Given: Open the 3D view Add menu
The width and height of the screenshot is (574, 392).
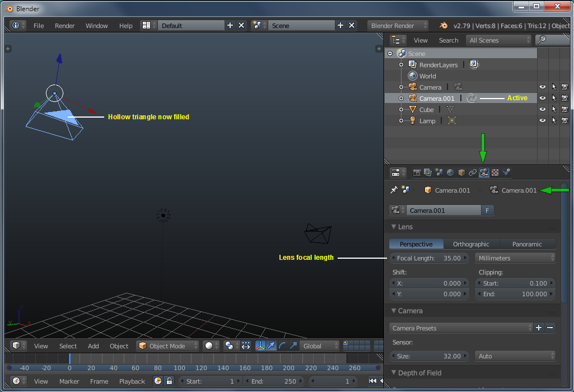Looking at the screenshot, I should coord(94,346).
